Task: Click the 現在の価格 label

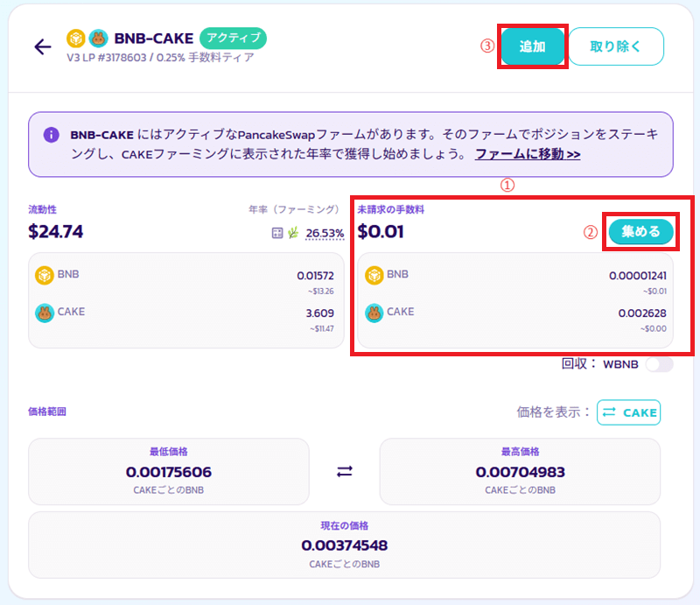Action: [x=344, y=525]
